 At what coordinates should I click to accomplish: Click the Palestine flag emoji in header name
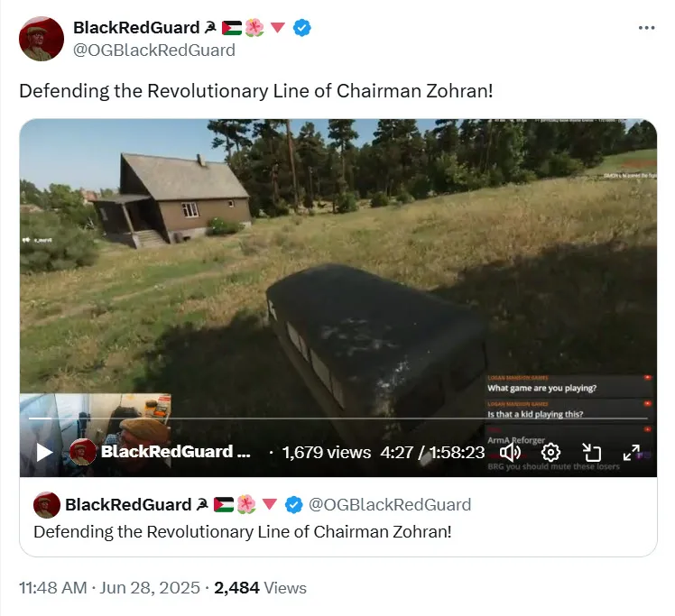pos(232,28)
